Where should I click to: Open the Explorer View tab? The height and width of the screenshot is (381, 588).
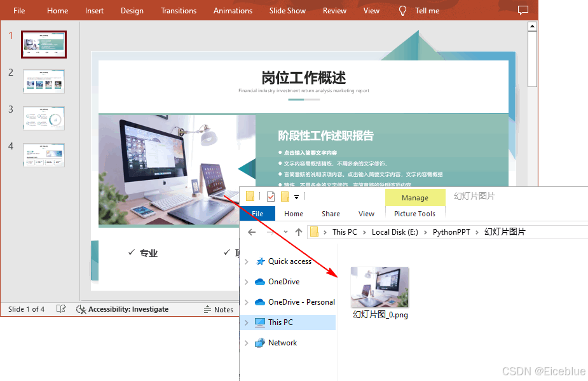point(366,214)
